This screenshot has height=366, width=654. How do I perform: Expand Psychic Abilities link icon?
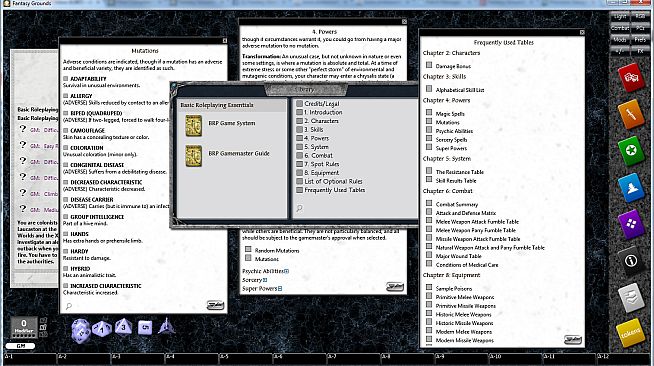287,271
